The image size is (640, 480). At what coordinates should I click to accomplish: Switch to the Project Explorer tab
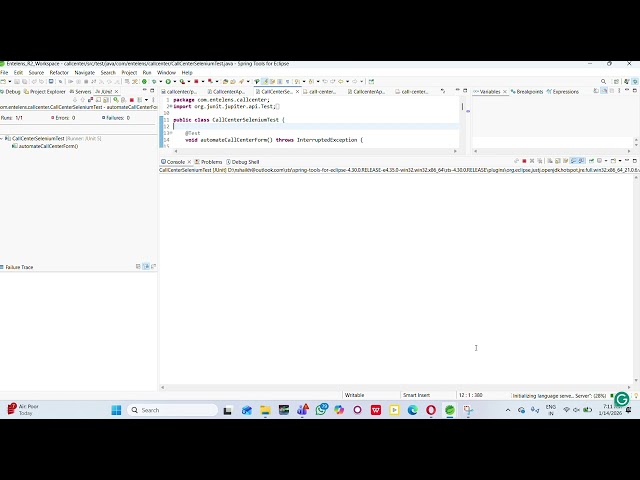(x=47, y=91)
